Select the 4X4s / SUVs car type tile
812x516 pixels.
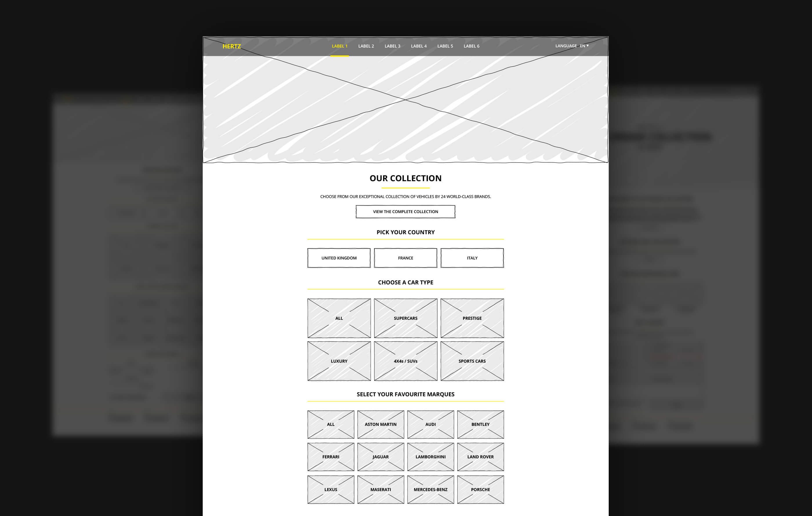click(405, 361)
